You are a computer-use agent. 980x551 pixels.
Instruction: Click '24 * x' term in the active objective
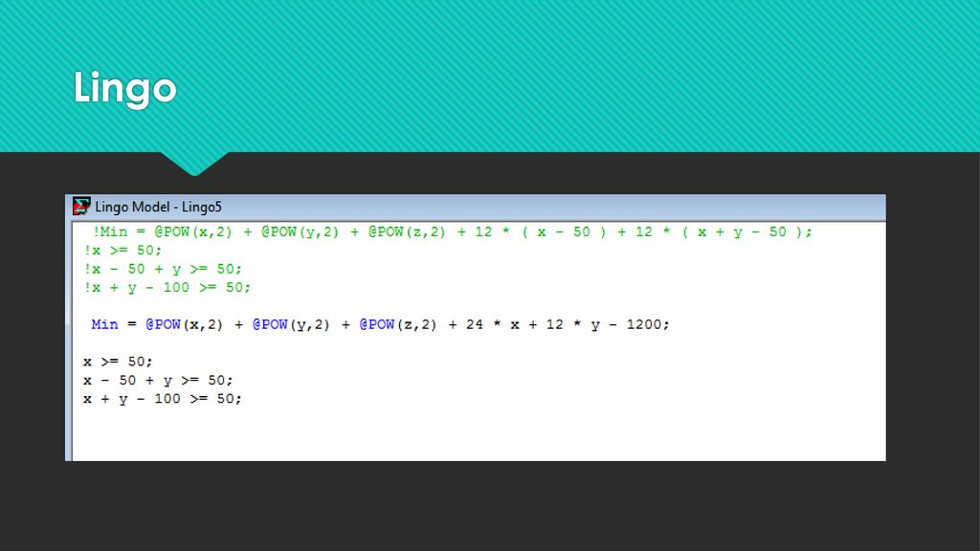492,324
